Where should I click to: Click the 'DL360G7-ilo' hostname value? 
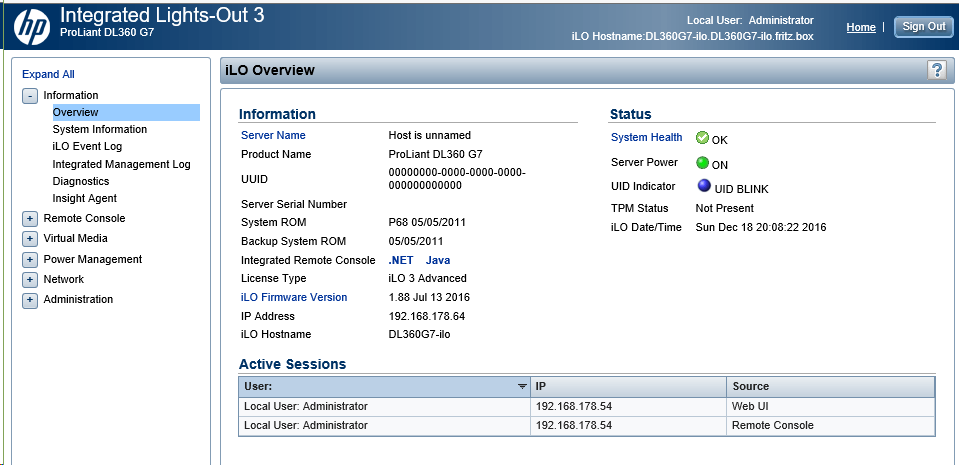pos(420,334)
